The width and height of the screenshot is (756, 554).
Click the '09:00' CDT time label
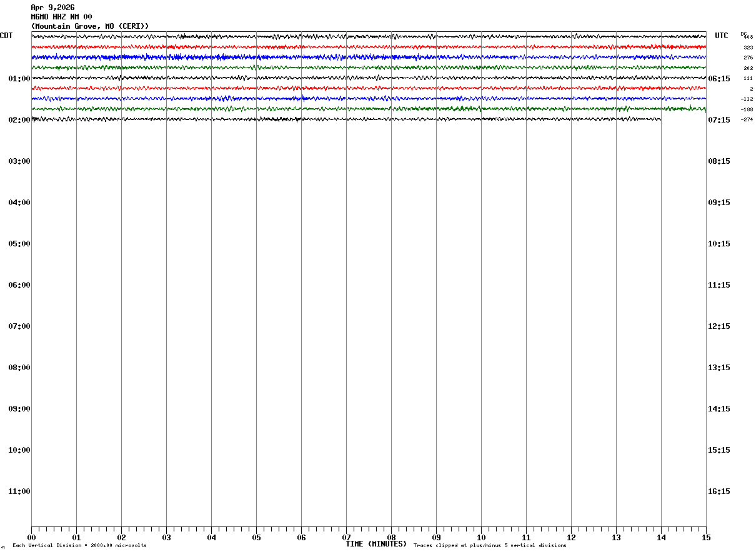pos(19,409)
